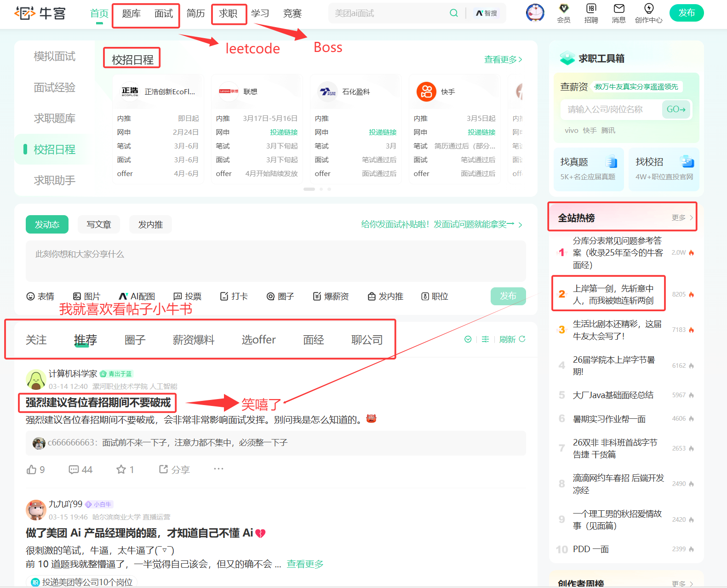Open the 找真题 card

589,169
